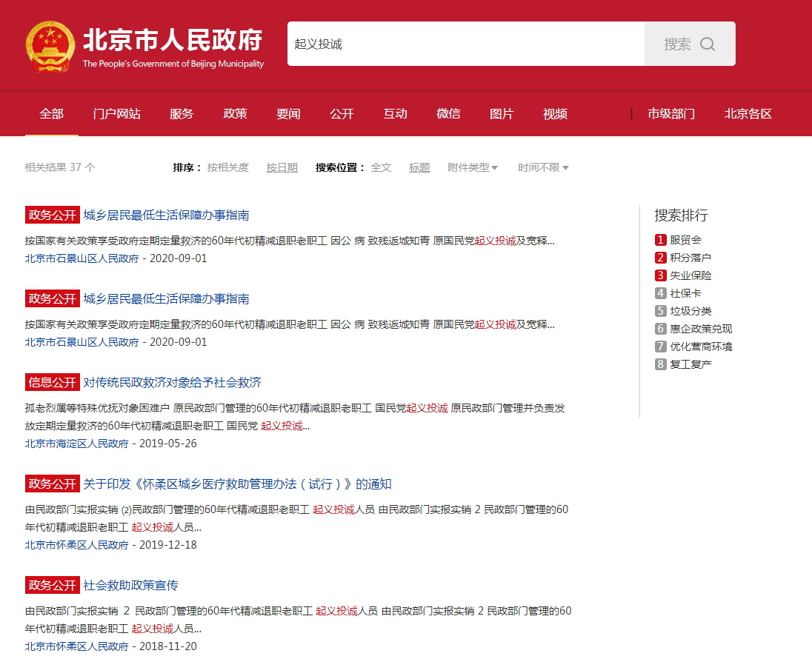This screenshot has width=812, height=659.
Task: Click the 信息公开 tag label
Action: pos(53,383)
